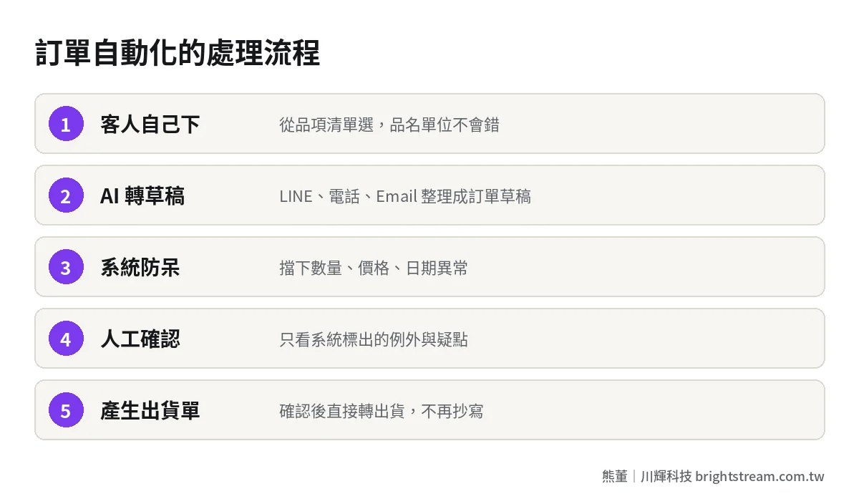This screenshot has height=504, width=859.
Task: Select the AI 轉草稿 step heading
Action: click(142, 196)
